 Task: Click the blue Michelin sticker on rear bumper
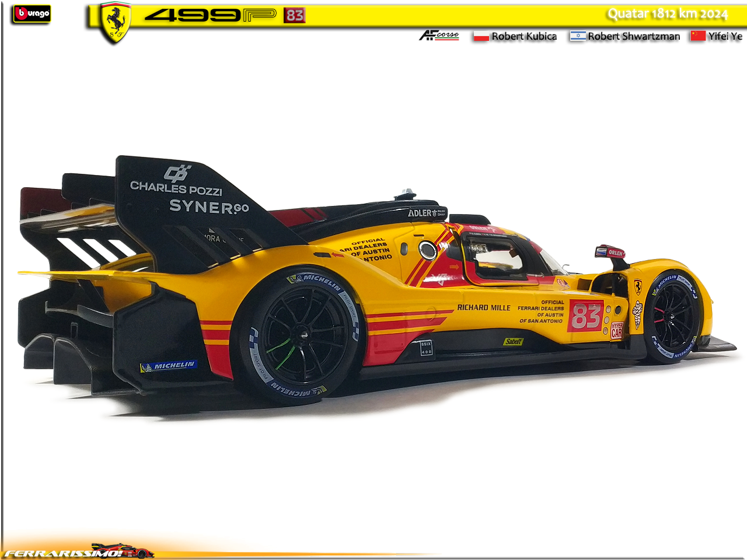tap(169, 366)
